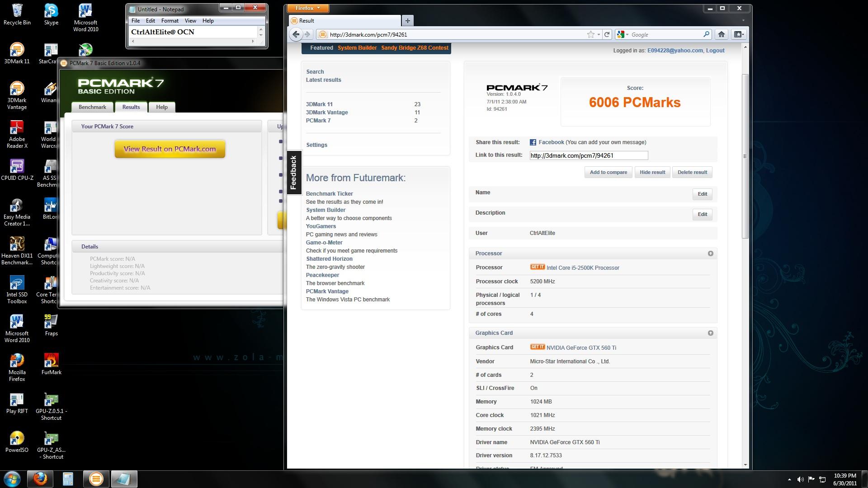Click the Logout link
The width and height of the screenshot is (868, 488).
(715, 51)
